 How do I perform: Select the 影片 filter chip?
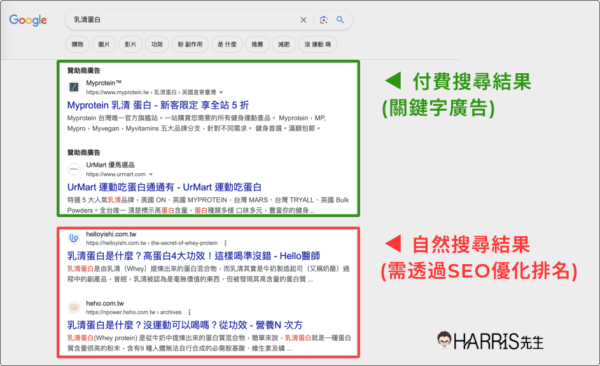[130, 44]
